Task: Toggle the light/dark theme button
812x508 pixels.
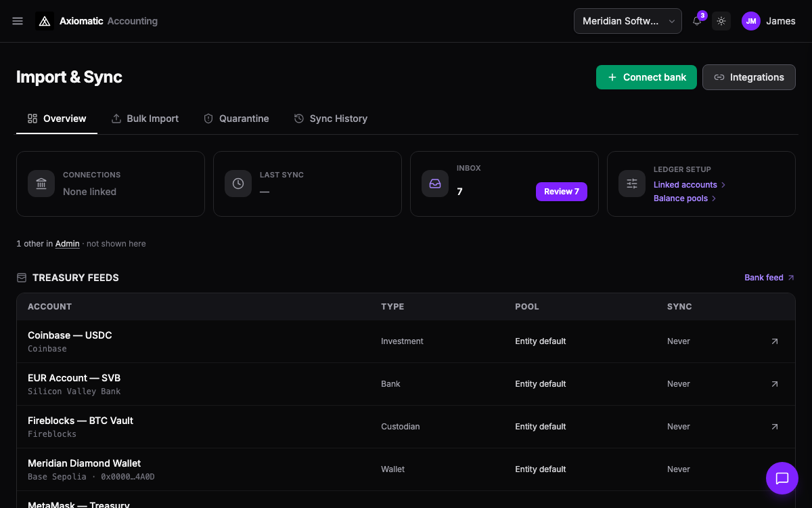Action: [721, 21]
